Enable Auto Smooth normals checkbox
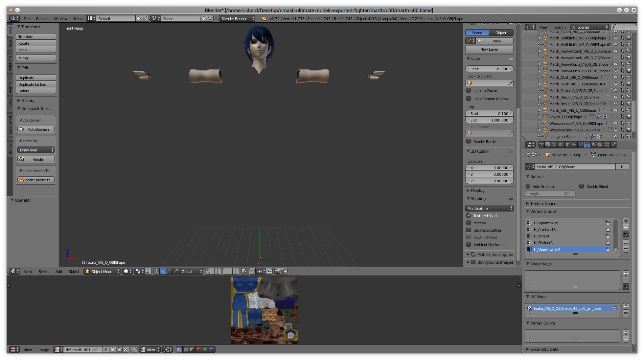This screenshot has height=360, width=644. (x=528, y=186)
